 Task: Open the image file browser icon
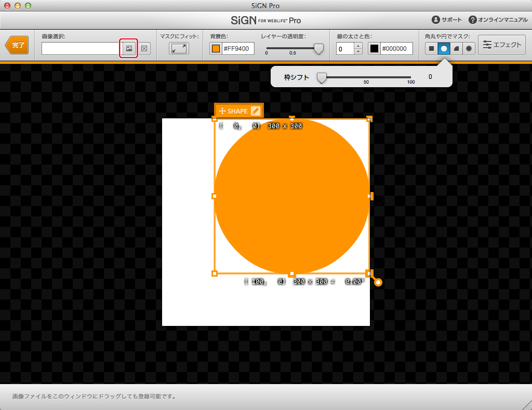pyautogui.click(x=129, y=48)
